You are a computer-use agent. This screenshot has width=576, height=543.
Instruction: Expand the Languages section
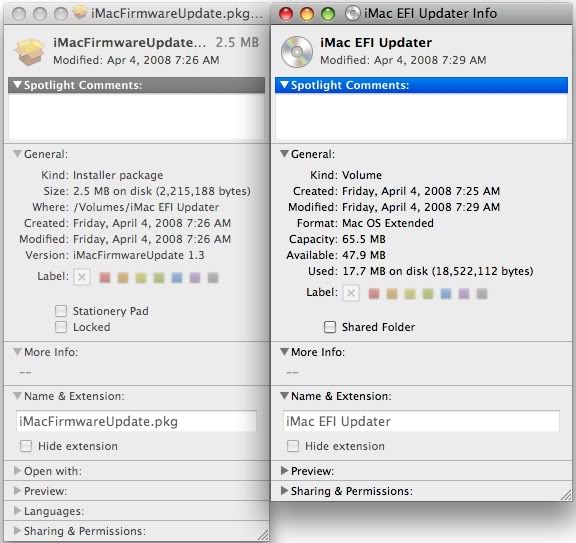(17, 511)
